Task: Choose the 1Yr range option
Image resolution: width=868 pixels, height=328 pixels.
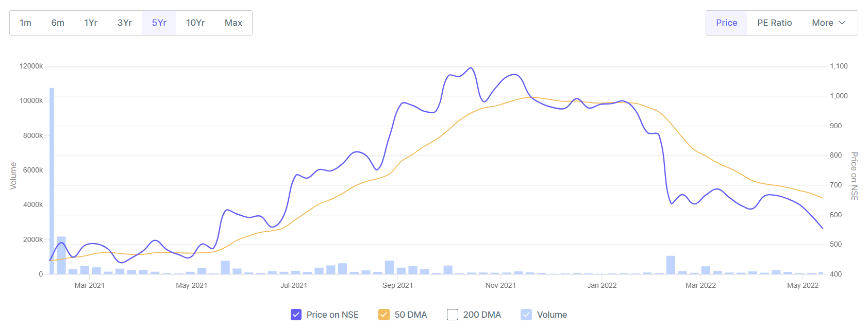Action: 91,23
